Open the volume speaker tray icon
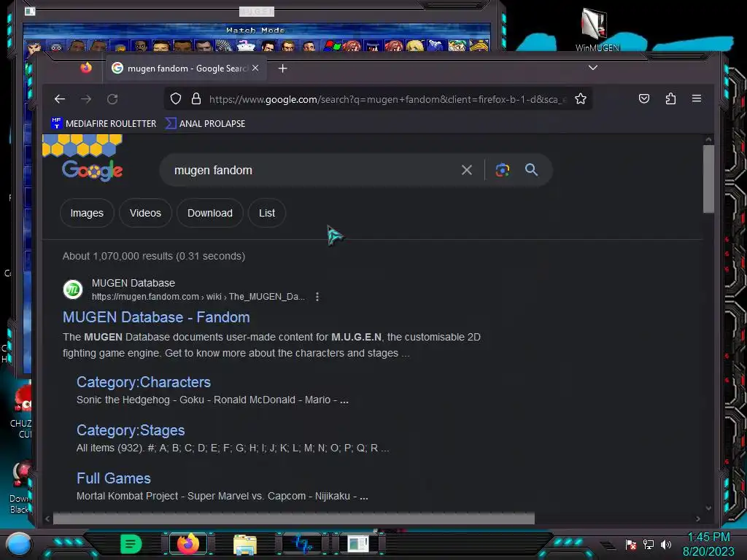Image resolution: width=747 pixels, height=560 pixels. (665, 544)
